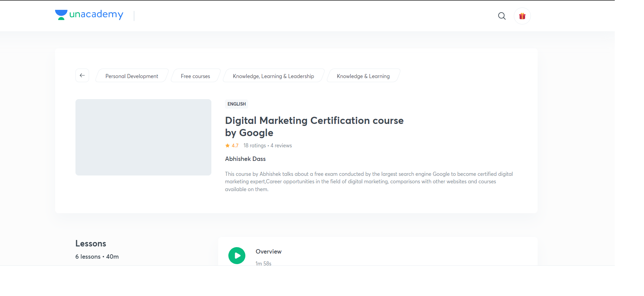Go back using the left arrow button
Image resolution: width=644 pixels, height=296 pixels.
pyautogui.click(x=82, y=75)
